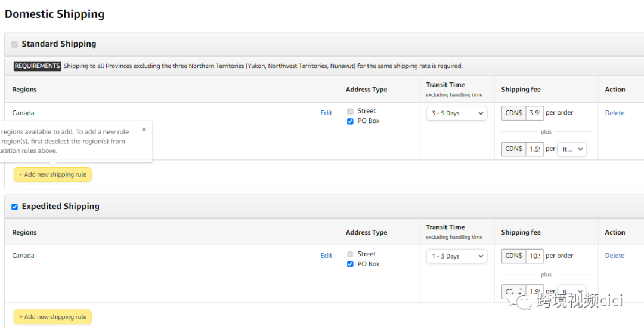Toggle PO Box under Standard Shipping

tap(350, 121)
